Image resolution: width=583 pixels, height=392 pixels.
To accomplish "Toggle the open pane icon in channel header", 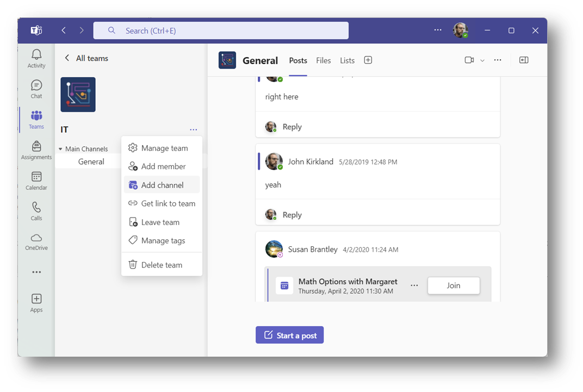I will tap(524, 60).
